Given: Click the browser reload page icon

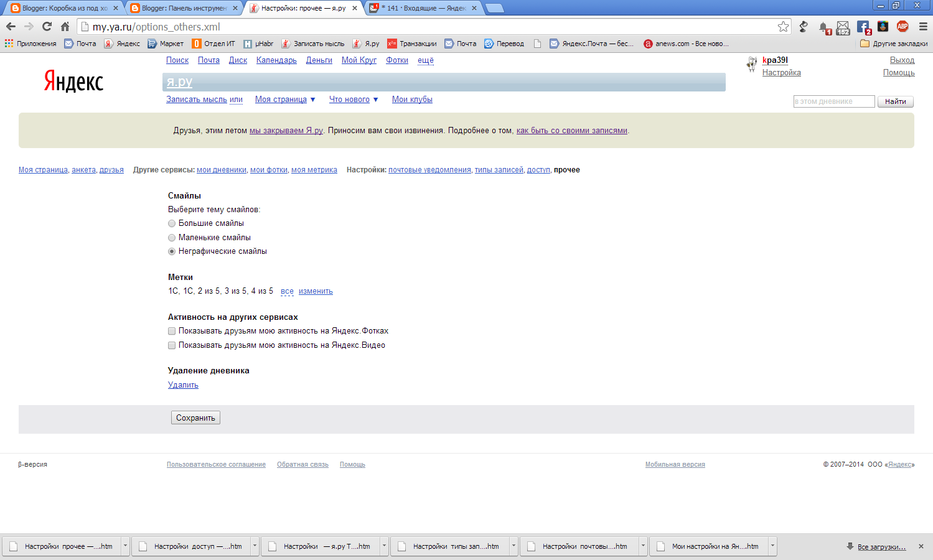Looking at the screenshot, I should 47,26.
